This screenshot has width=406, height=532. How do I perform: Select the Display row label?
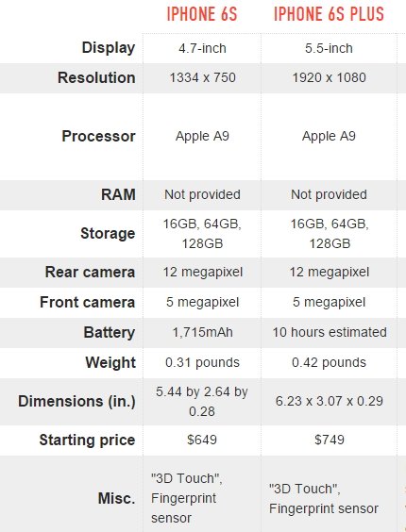109,48
